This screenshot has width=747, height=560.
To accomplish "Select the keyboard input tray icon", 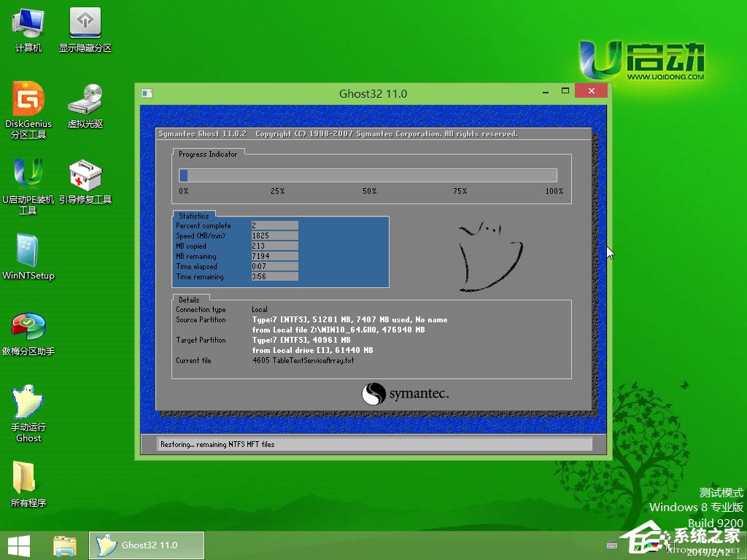I will 610,544.
